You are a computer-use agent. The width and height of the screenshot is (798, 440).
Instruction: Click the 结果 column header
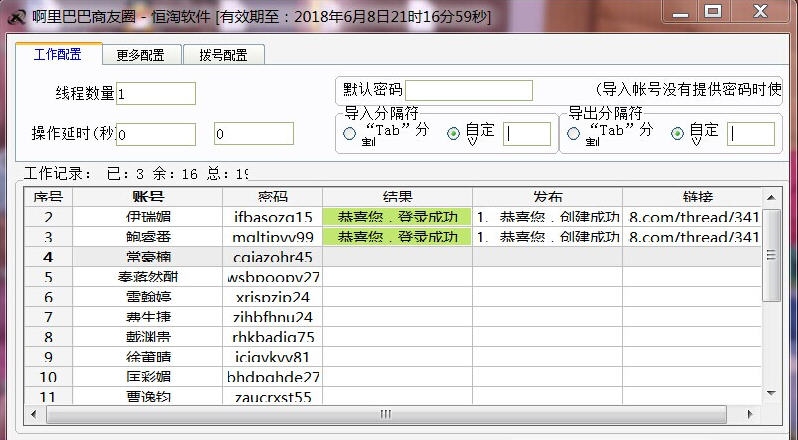point(397,197)
